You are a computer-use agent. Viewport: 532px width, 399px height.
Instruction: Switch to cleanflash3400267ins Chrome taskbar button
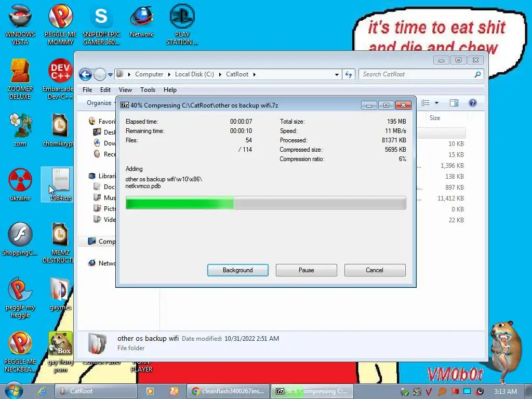coord(228,391)
